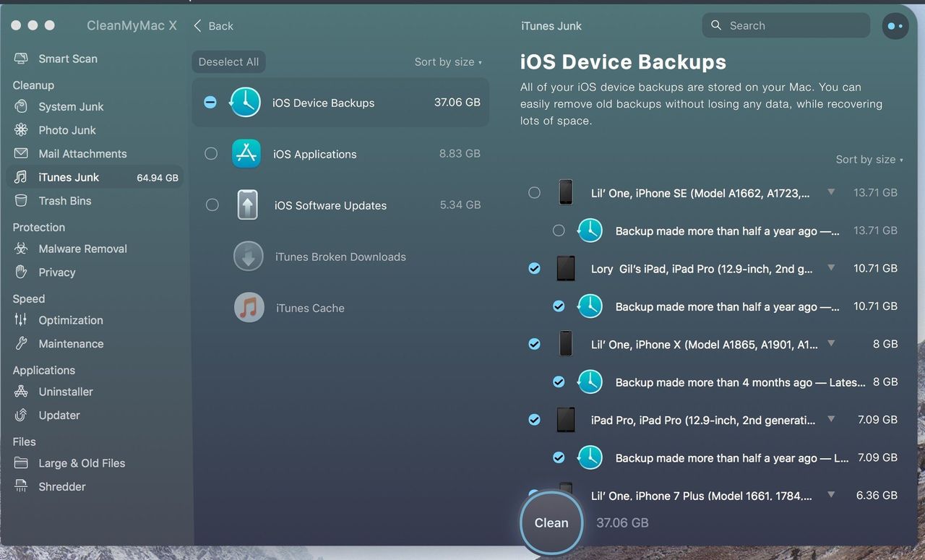Click the Shredder icon

click(x=21, y=486)
